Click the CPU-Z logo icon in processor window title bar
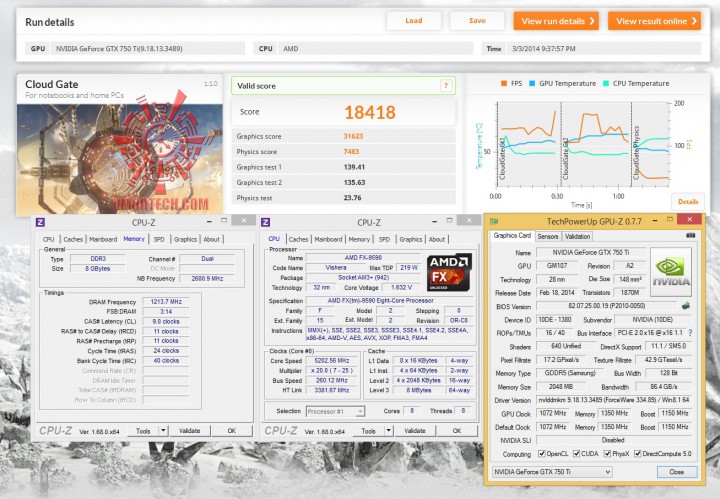 265,222
